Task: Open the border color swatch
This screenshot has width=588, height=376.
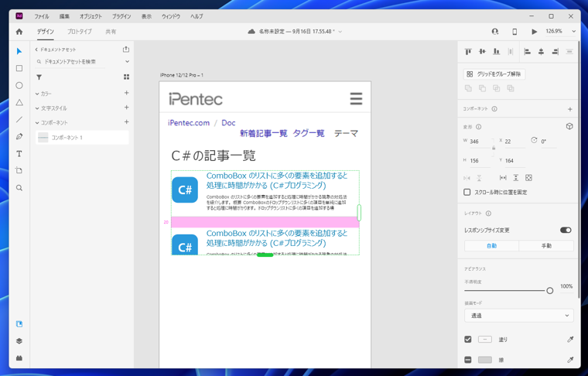Action: tap(485, 360)
